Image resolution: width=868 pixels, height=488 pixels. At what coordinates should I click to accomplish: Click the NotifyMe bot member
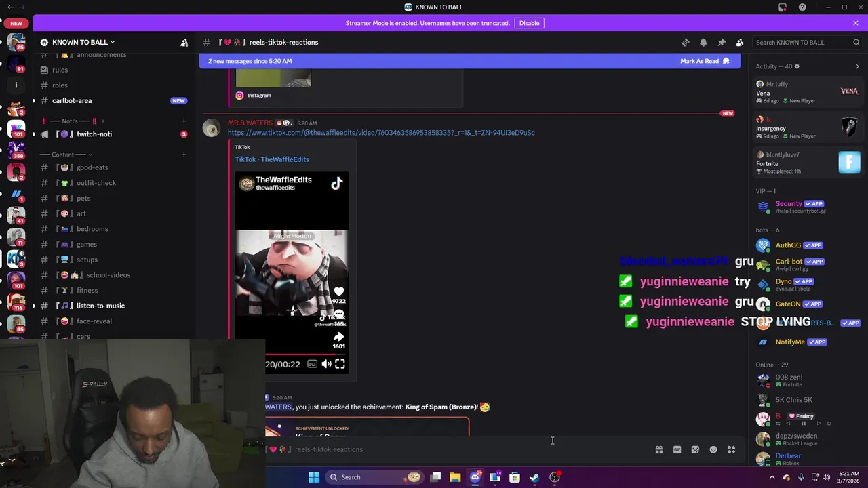pos(808,342)
